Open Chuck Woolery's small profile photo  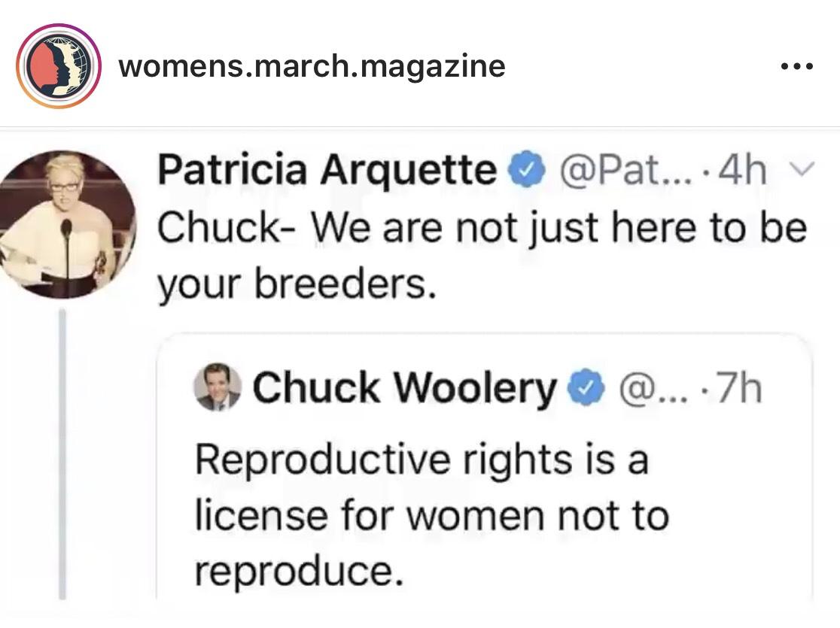tap(217, 387)
